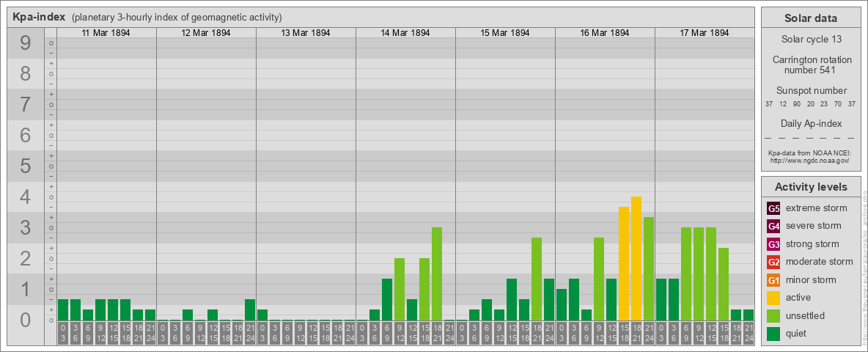Click the '12 Mar 1894' date header
This screenshot has width=868, height=352.
click(x=206, y=33)
